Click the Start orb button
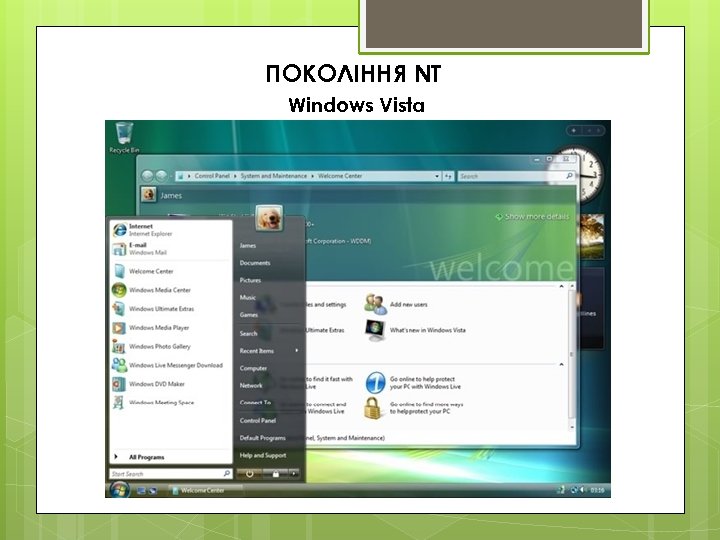The image size is (720, 540). coord(119,489)
